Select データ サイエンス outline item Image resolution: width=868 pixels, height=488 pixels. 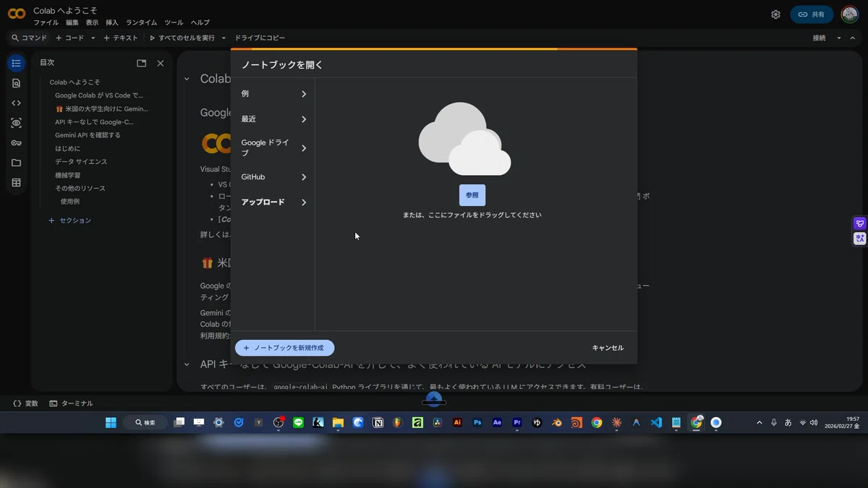click(x=81, y=162)
